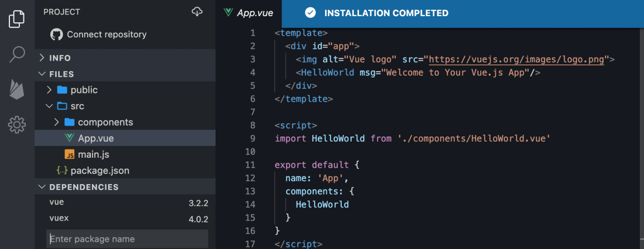644x249 pixels.
Task: Click the JS icon beside main.js
Action: click(x=69, y=154)
